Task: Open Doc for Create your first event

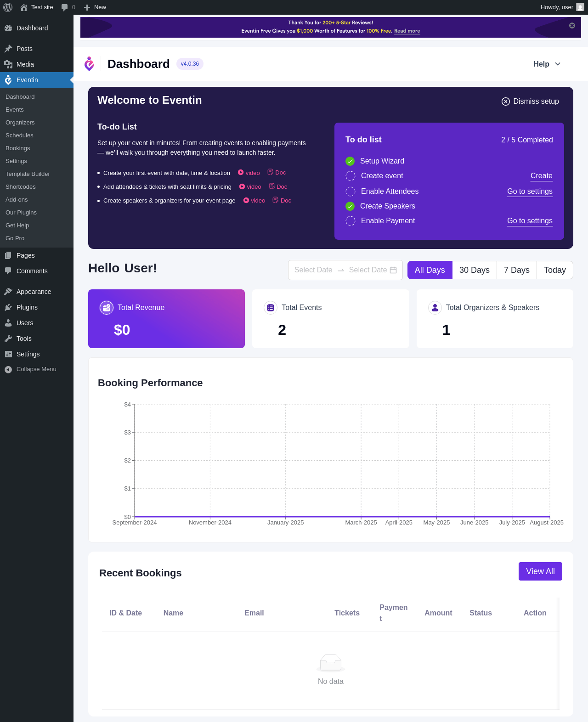Action: pyautogui.click(x=277, y=172)
